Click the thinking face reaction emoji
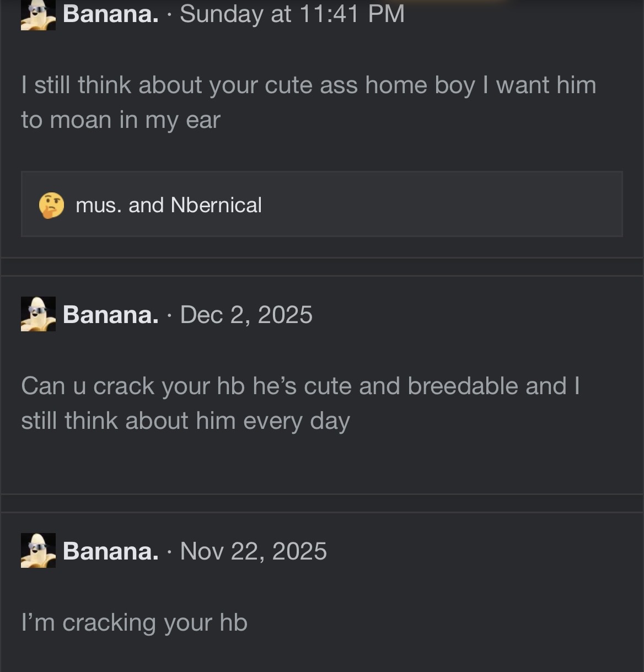Viewport: 644px width, 672px height. pyautogui.click(x=51, y=205)
